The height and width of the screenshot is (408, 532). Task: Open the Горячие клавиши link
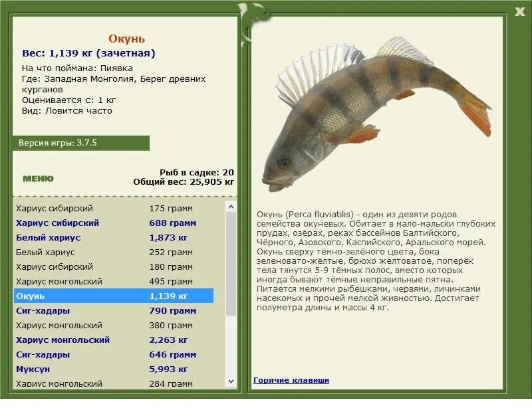click(x=291, y=380)
